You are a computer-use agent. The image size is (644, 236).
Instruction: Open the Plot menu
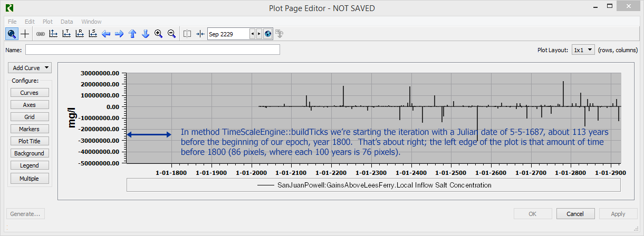point(47,22)
